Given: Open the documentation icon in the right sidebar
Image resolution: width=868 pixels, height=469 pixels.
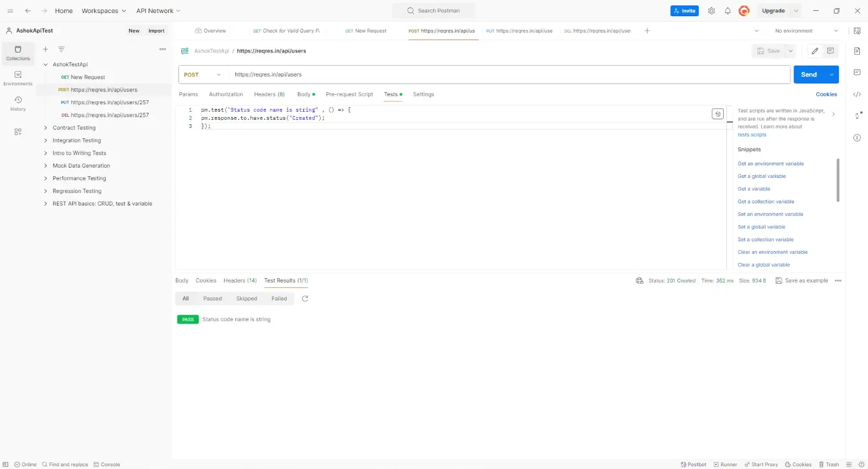Looking at the screenshot, I should pyautogui.click(x=857, y=51).
